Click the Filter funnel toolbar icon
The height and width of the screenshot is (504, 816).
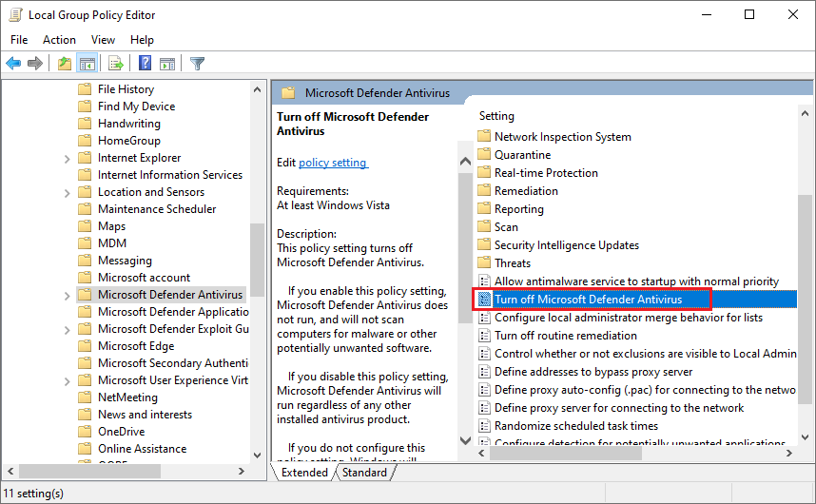[x=197, y=64]
